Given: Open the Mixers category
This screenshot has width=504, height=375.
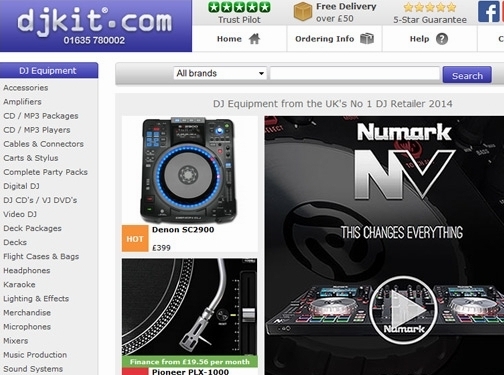Looking at the screenshot, I should [x=16, y=341].
